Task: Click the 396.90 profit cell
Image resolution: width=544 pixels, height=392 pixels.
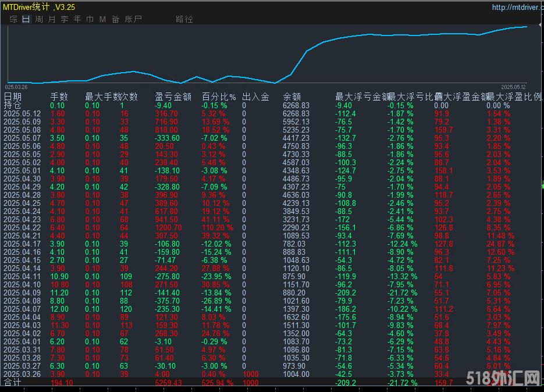Action: 166,195
